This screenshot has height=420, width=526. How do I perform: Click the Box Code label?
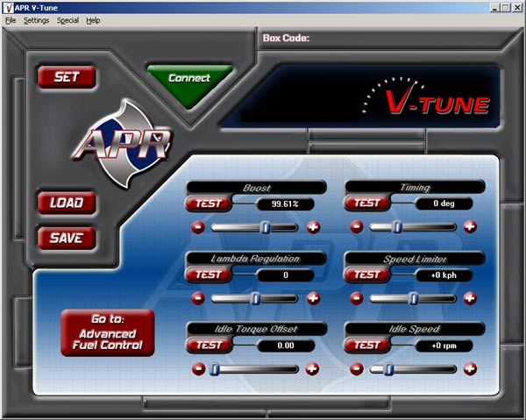click(x=286, y=39)
